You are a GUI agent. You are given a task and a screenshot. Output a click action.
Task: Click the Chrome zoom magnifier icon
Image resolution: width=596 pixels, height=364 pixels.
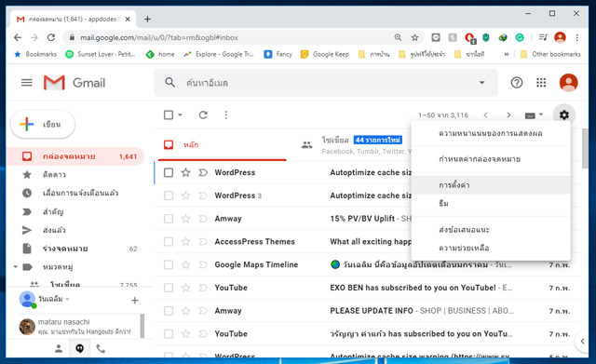coord(398,37)
